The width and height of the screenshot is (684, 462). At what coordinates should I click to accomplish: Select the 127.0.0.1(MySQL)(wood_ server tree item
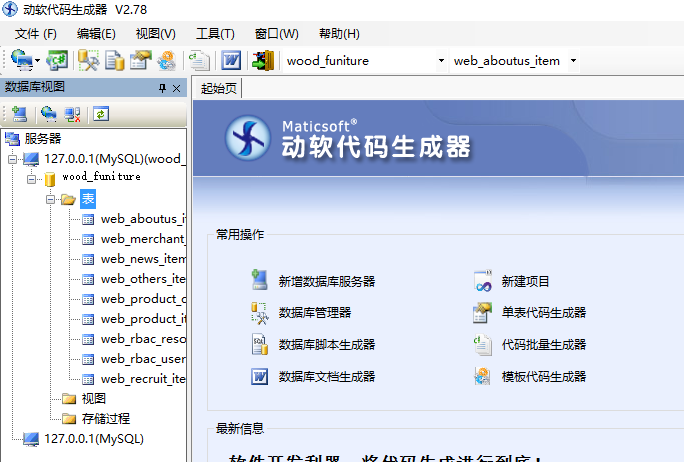[114, 159]
